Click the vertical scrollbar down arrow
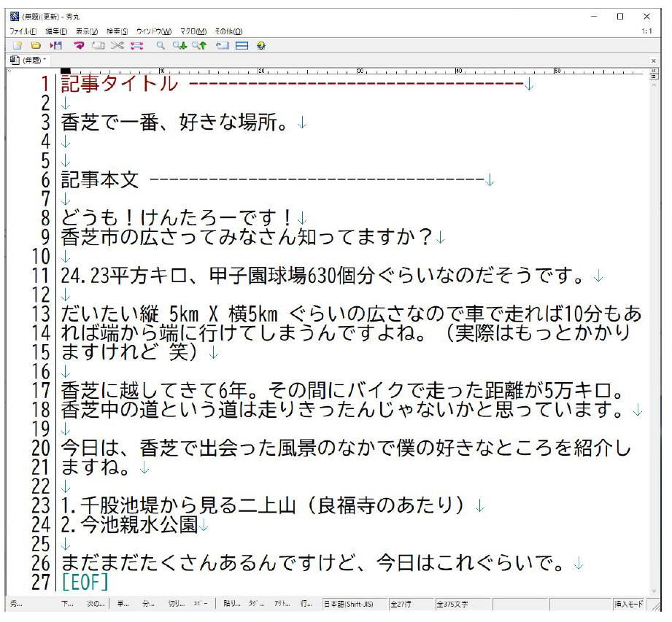The height and width of the screenshot is (622, 672). [x=653, y=591]
